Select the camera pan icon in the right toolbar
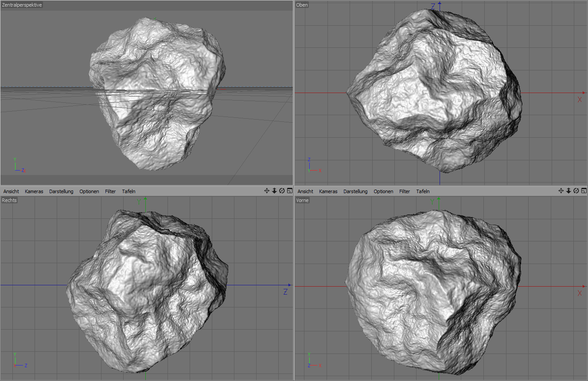Viewport: 588px width, 381px height. 561,190
